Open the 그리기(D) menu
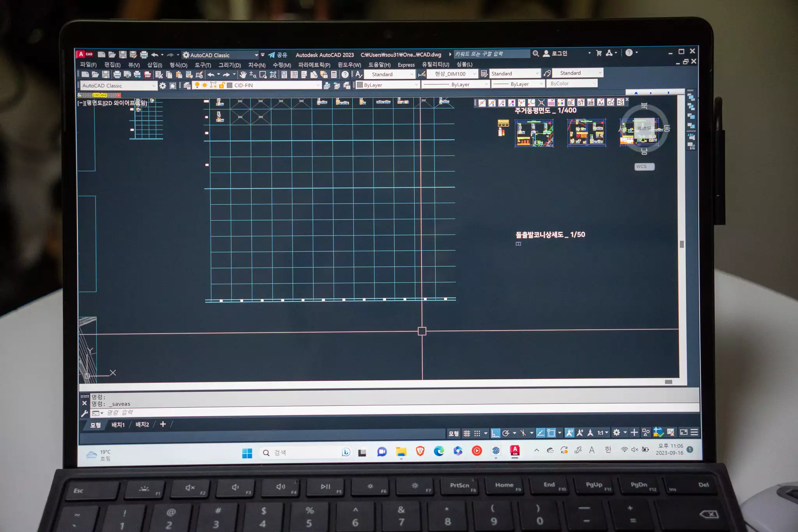 230,65
